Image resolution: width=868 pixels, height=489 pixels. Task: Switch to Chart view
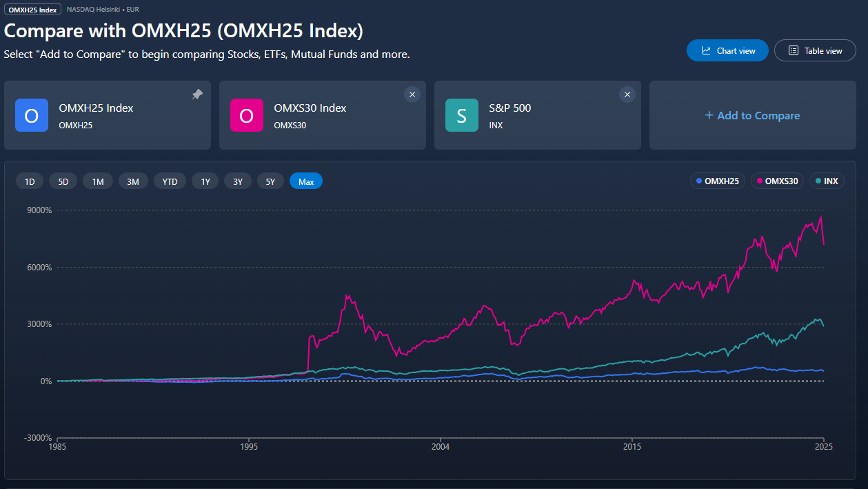point(727,50)
